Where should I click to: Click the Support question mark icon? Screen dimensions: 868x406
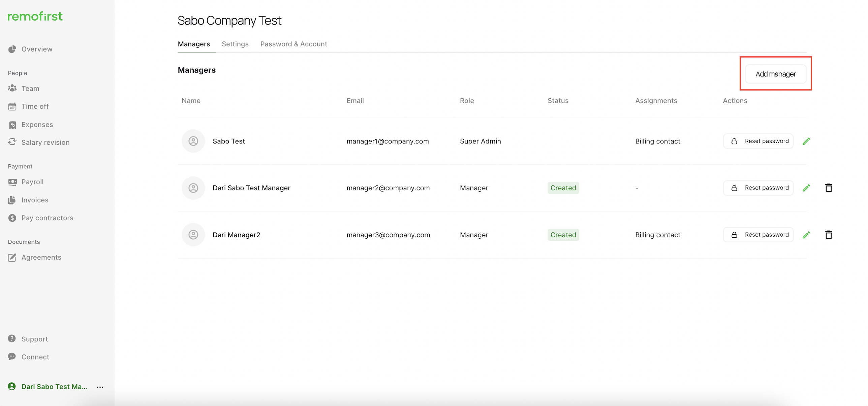(12, 339)
